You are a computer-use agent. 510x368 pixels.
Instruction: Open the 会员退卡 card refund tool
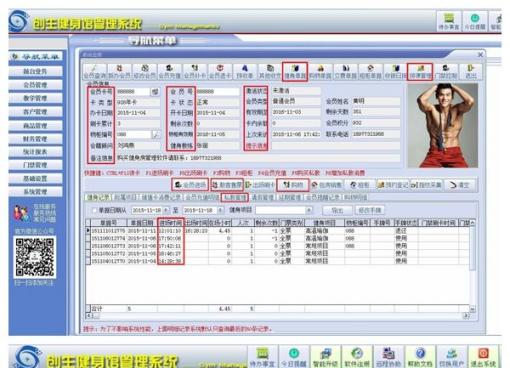click(x=220, y=71)
